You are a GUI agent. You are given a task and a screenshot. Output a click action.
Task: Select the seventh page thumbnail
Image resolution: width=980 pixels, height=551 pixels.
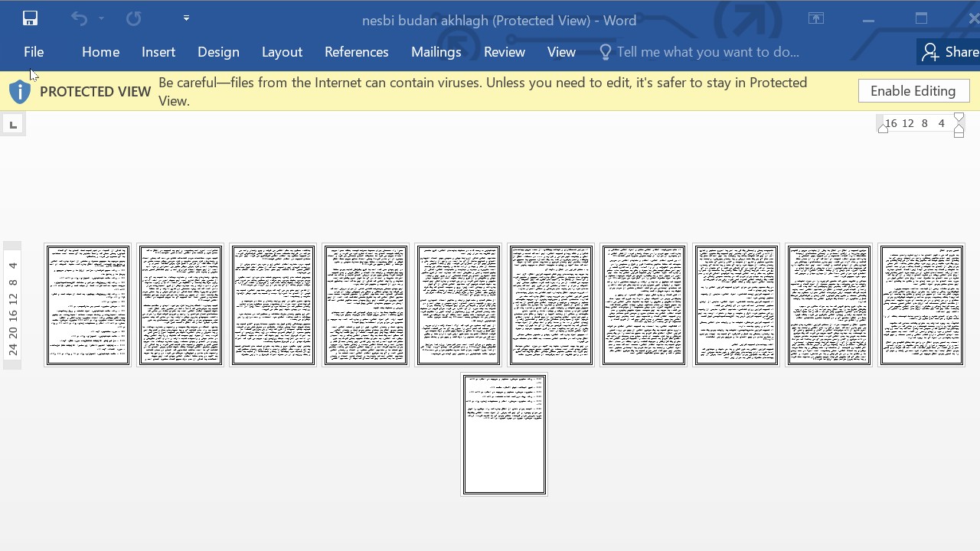(x=644, y=305)
